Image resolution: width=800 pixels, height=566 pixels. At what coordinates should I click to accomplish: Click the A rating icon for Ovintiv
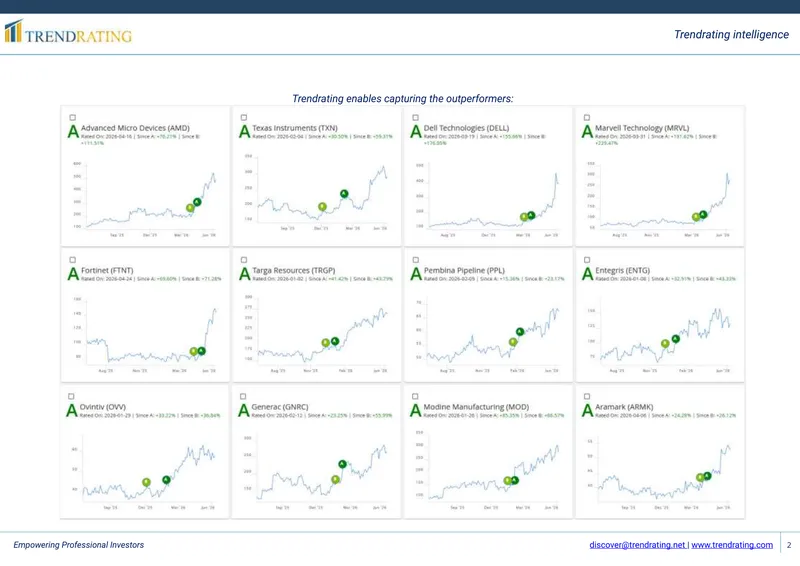(72, 410)
